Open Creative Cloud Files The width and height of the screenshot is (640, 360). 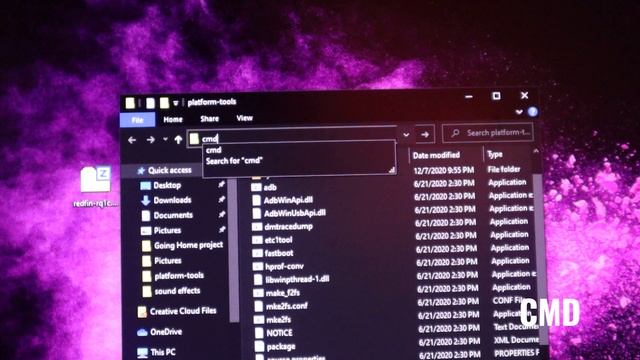pyautogui.click(x=183, y=311)
